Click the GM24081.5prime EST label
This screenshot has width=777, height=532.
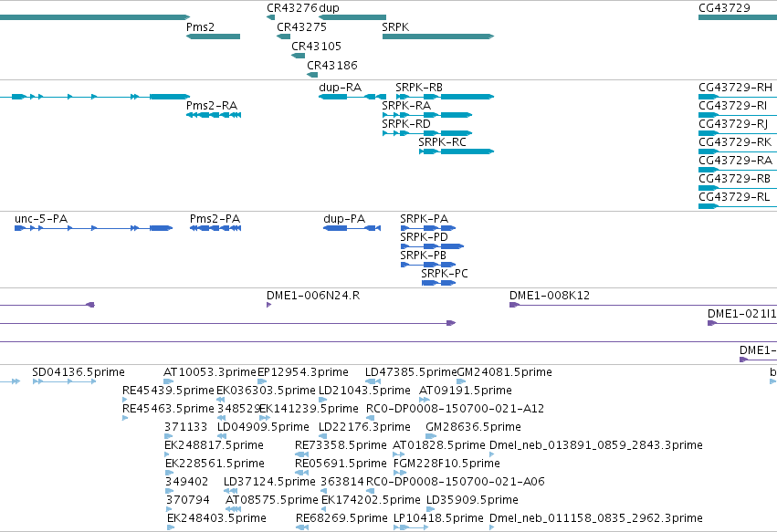point(504,372)
